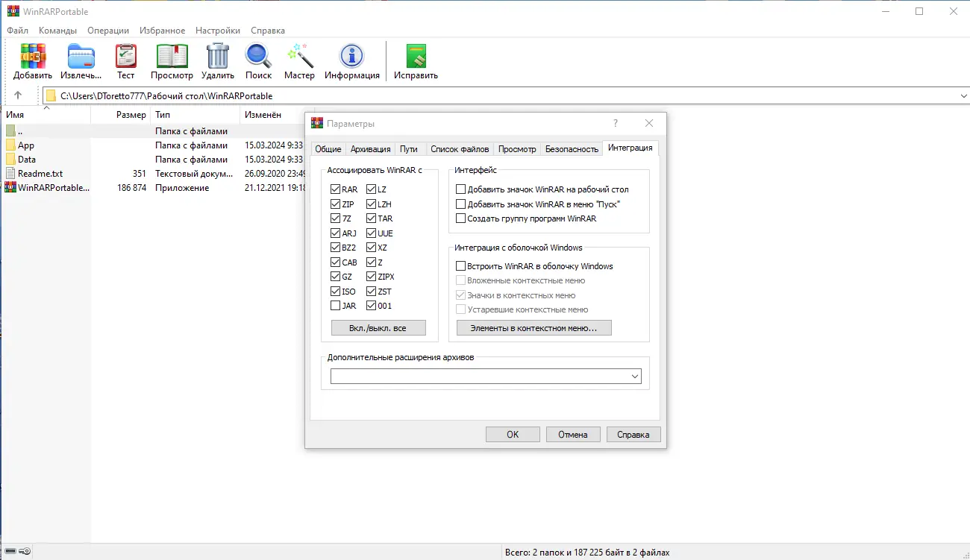Screen dimensions: 970x560
Task: Open the Настройки menu
Action: (x=218, y=31)
